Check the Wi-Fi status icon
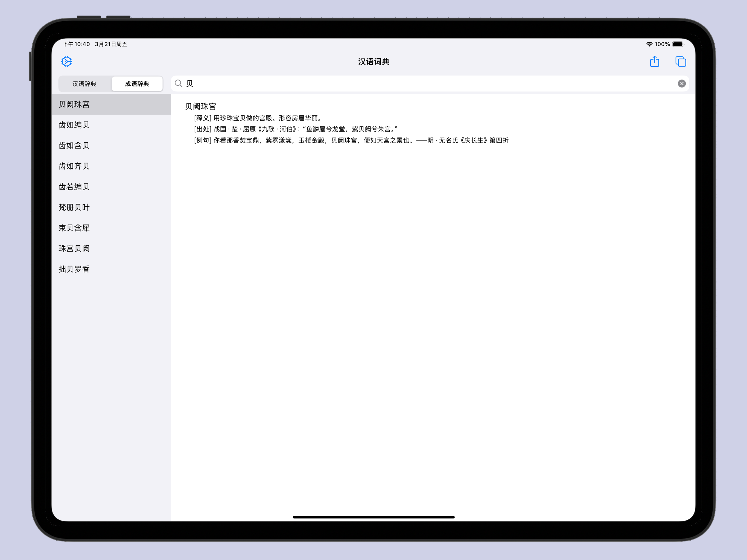Screen dimensions: 747x560 coord(649,44)
